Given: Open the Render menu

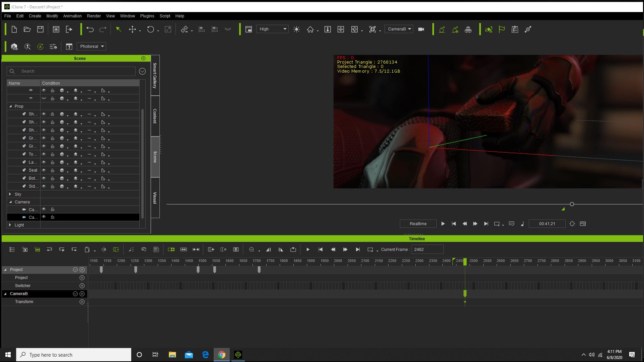Looking at the screenshot, I should pos(94,16).
